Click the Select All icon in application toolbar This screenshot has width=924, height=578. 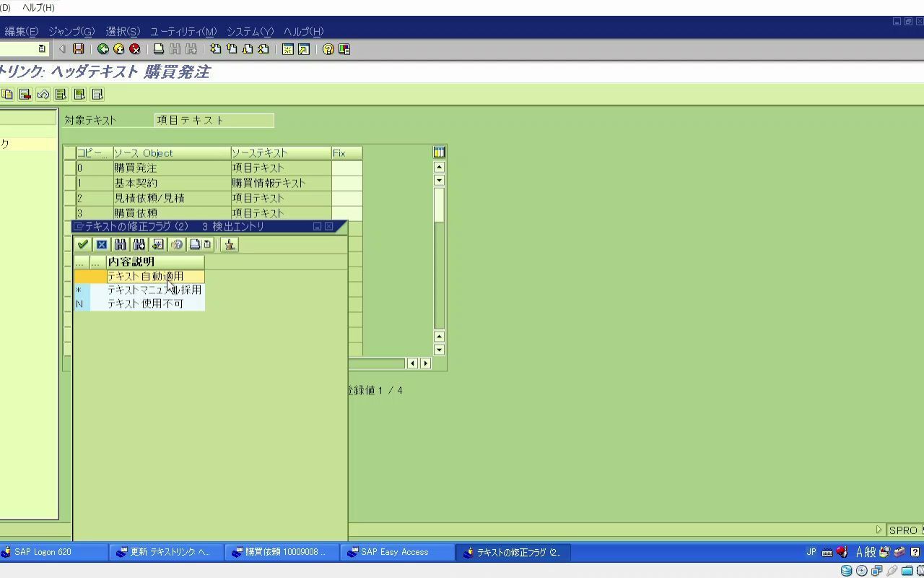pyautogui.click(x=61, y=94)
